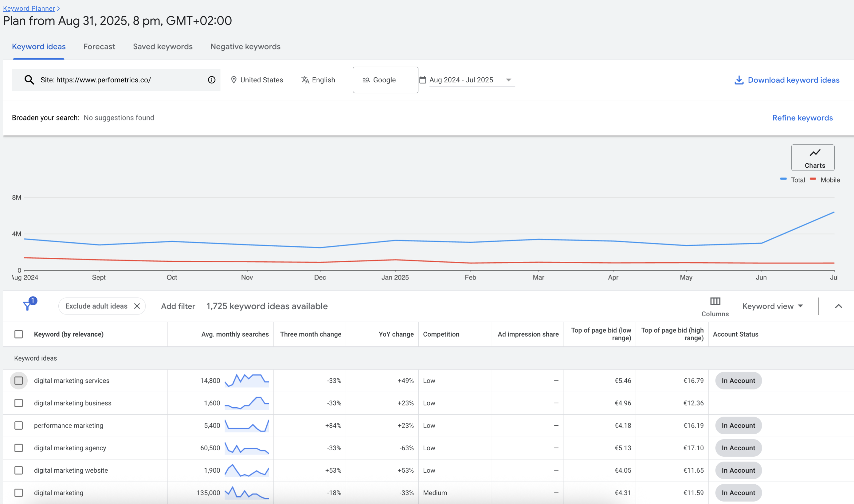Click the download arrow icon

pyautogui.click(x=739, y=80)
